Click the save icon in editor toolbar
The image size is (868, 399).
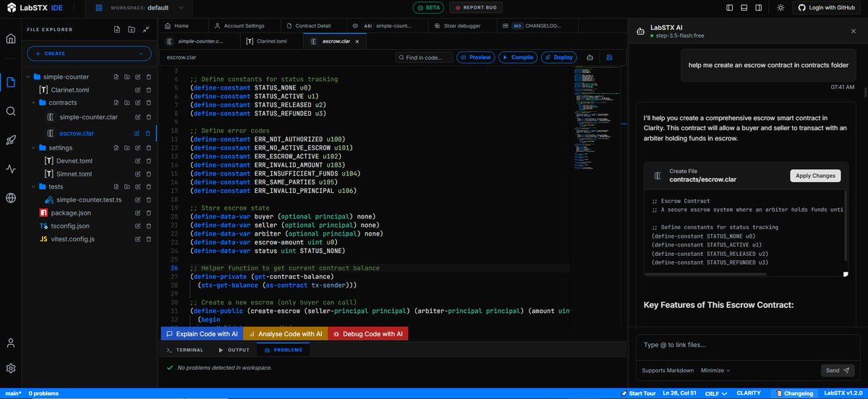tap(610, 57)
